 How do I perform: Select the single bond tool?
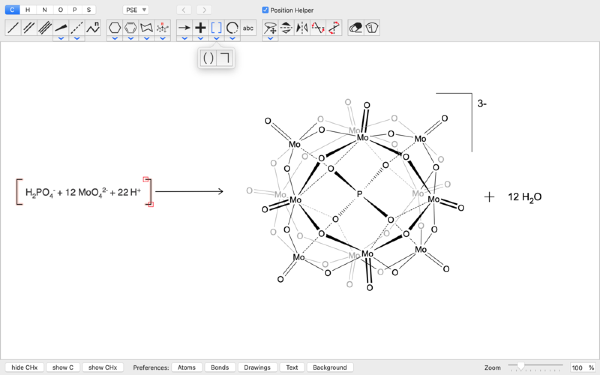13,28
